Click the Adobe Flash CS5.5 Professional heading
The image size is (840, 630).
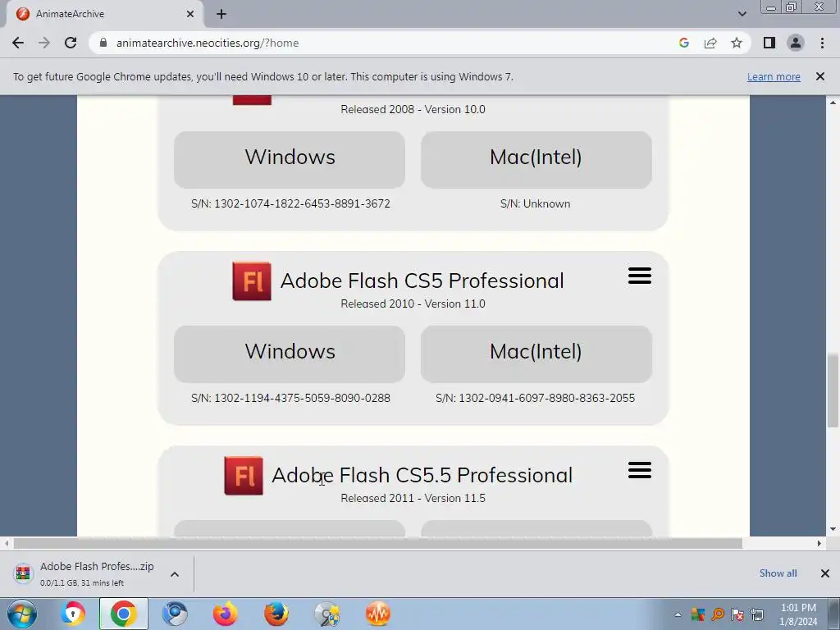point(422,475)
